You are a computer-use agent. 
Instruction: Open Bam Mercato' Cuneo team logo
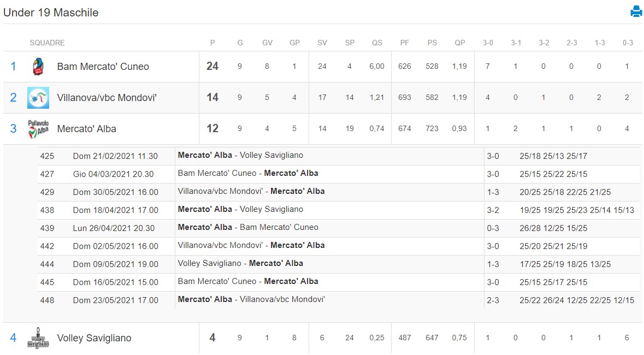(x=38, y=67)
